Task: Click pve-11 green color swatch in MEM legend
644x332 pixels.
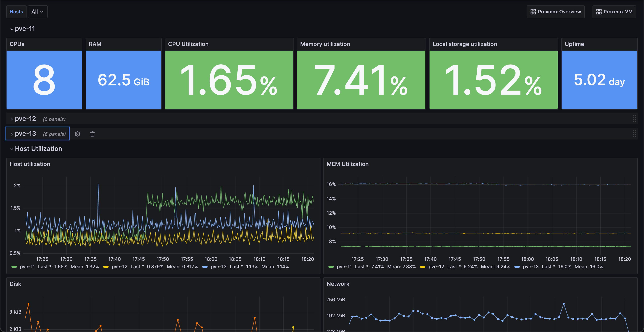Action: pyautogui.click(x=331, y=267)
